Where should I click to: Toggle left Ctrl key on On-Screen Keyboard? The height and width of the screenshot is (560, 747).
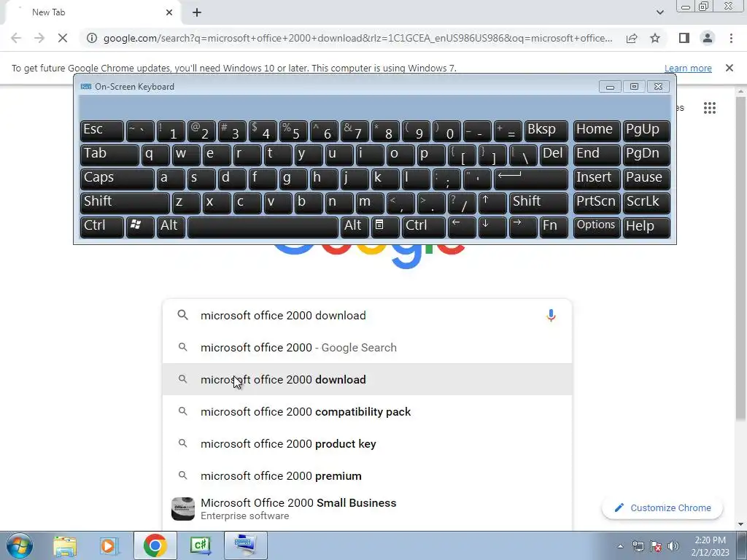pyautogui.click(x=102, y=227)
